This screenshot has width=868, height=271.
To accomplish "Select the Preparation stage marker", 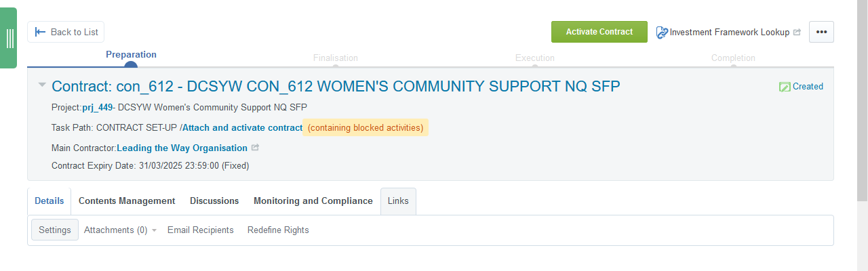I will 131,65.
